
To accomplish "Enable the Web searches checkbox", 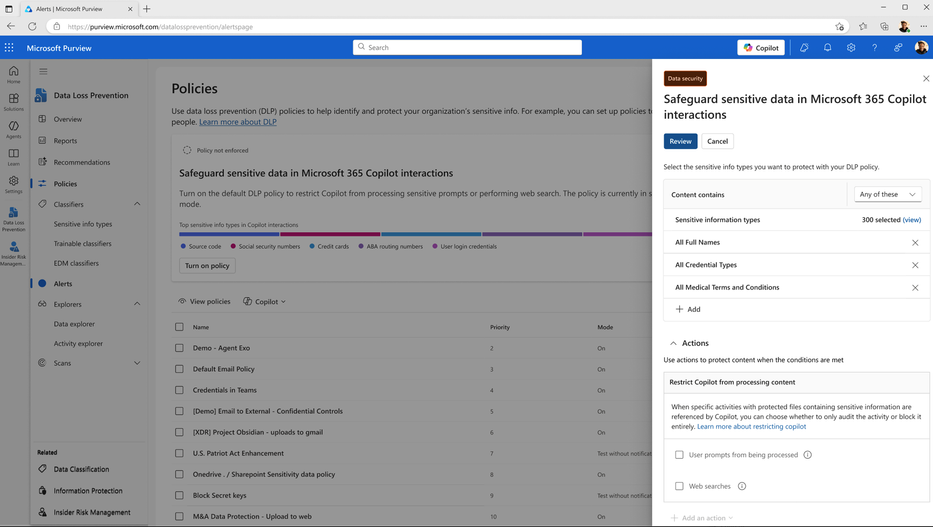I will [x=679, y=486].
